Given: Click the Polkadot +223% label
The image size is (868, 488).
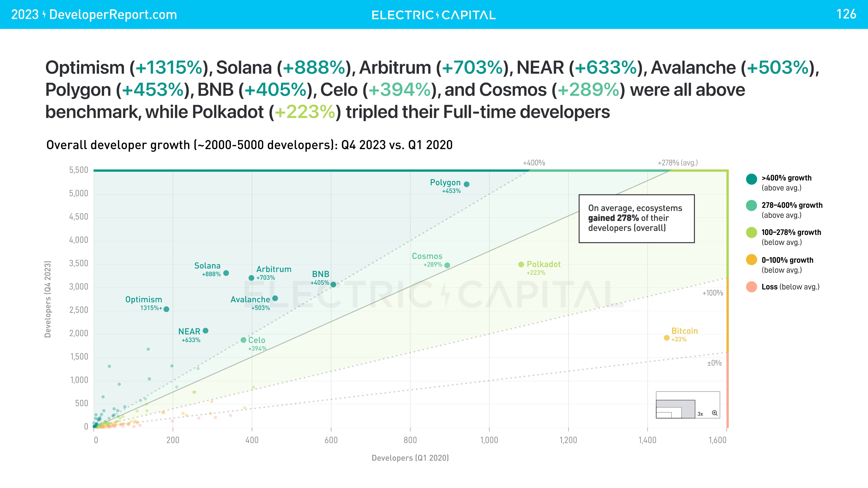Looking at the screenshot, I should coord(544,268).
